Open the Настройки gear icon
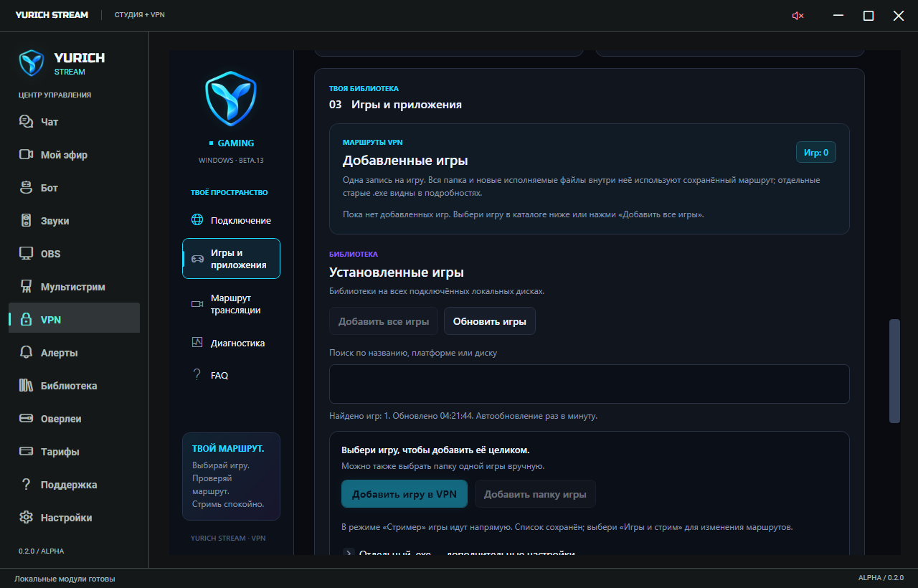This screenshot has width=918, height=588. [x=27, y=518]
